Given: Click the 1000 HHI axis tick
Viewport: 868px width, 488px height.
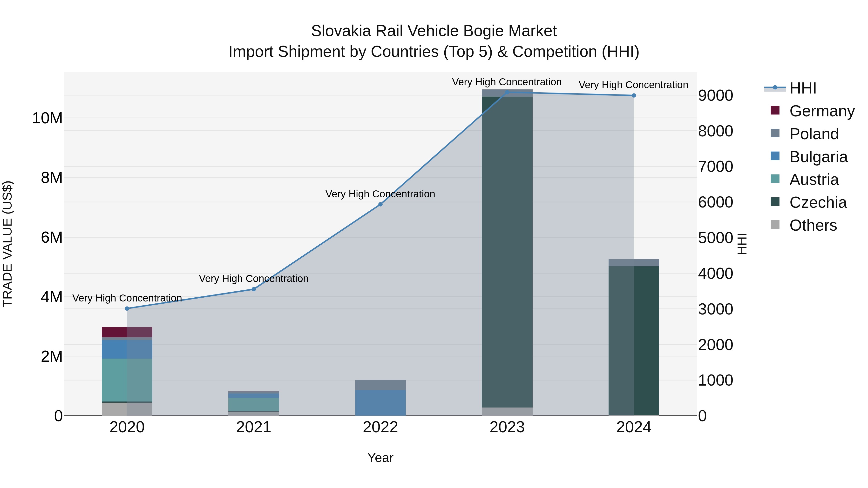Looking at the screenshot, I should click(x=716, y=380).
